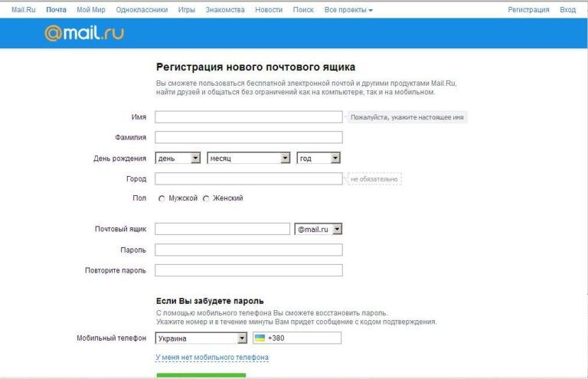Click the @mail.ru logo
588x379 pixels.
pyautogui.click(x=84, y=34)
